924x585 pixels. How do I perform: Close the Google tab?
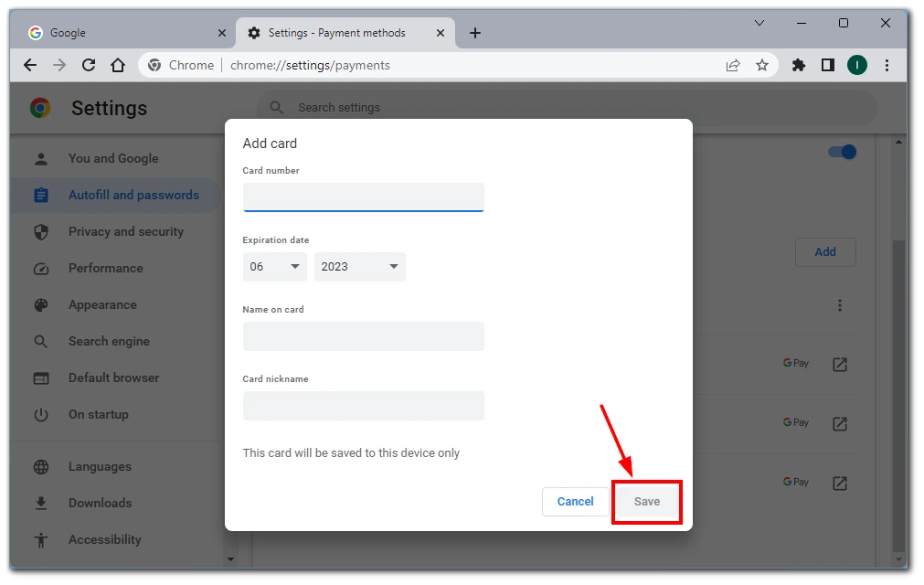[221, 33]
